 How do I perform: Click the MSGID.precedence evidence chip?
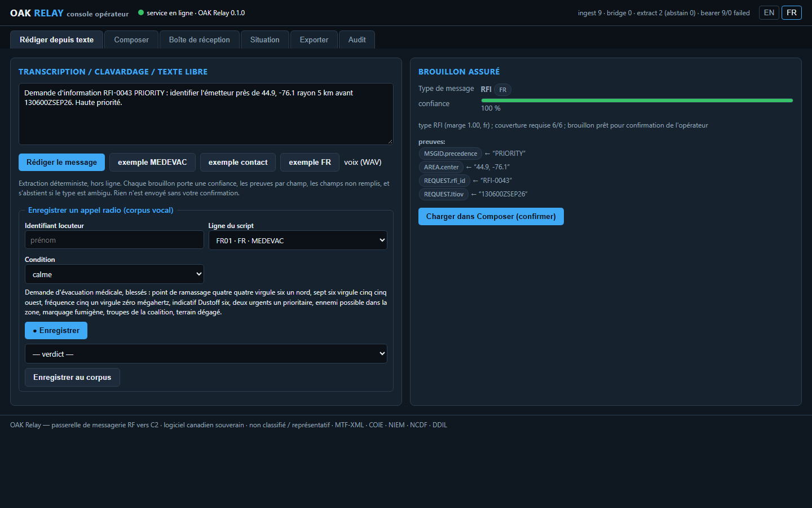click(x=451, y=154)
